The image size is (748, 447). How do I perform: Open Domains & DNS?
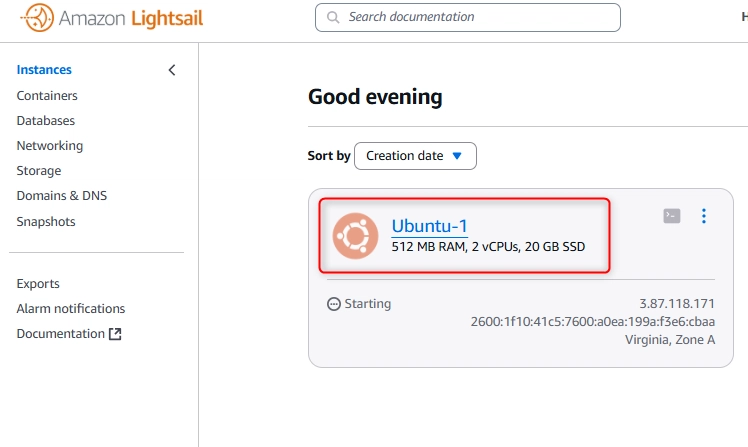(x=62, y=196)
